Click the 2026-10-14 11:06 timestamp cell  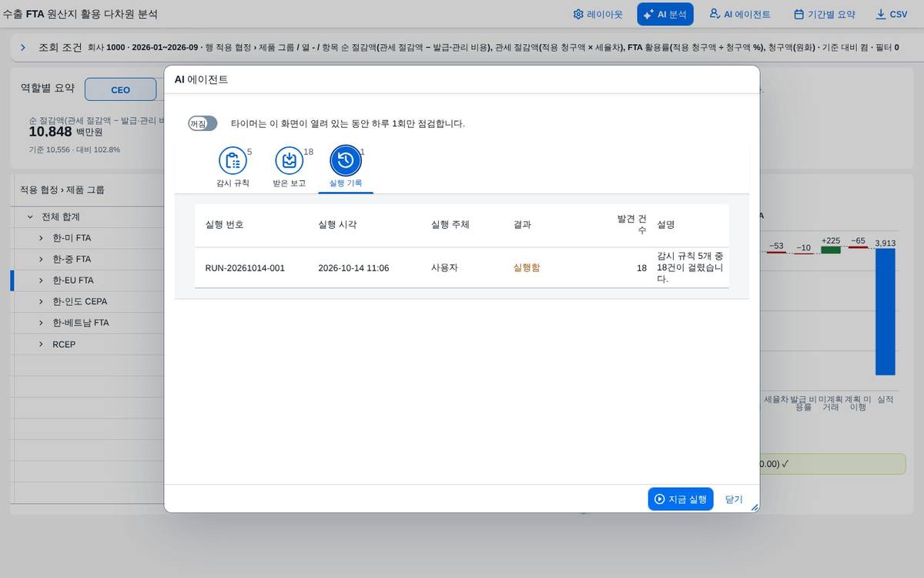click(353, 268)
